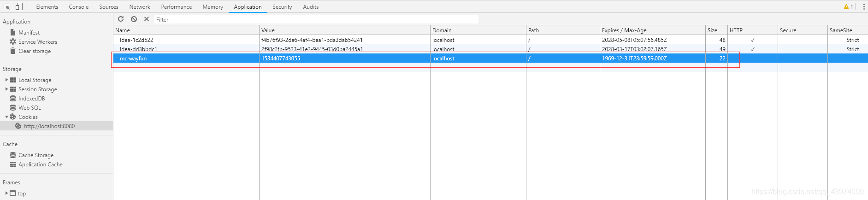
Task: Open Application Cache in the sidebar
Action: (x=41, y=164)
